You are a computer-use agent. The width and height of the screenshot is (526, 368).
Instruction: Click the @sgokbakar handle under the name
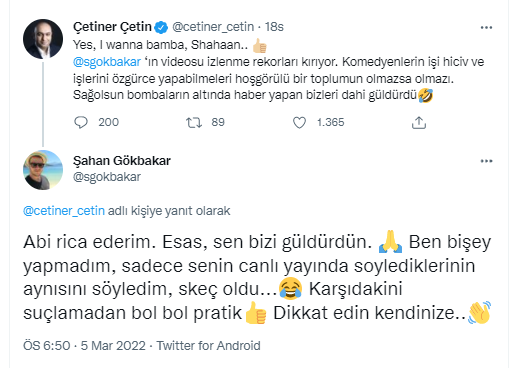(107, 177)
